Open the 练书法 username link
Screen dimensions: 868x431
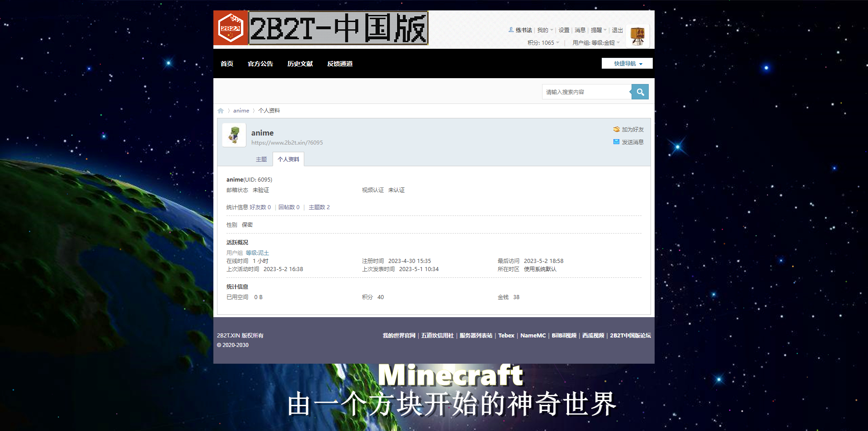tap(524, 30)
